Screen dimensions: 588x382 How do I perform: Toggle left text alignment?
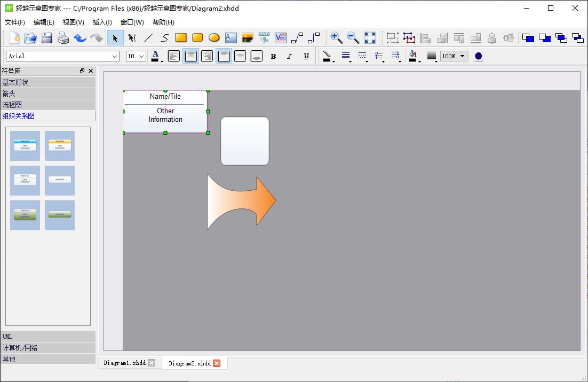click(173, 56)
